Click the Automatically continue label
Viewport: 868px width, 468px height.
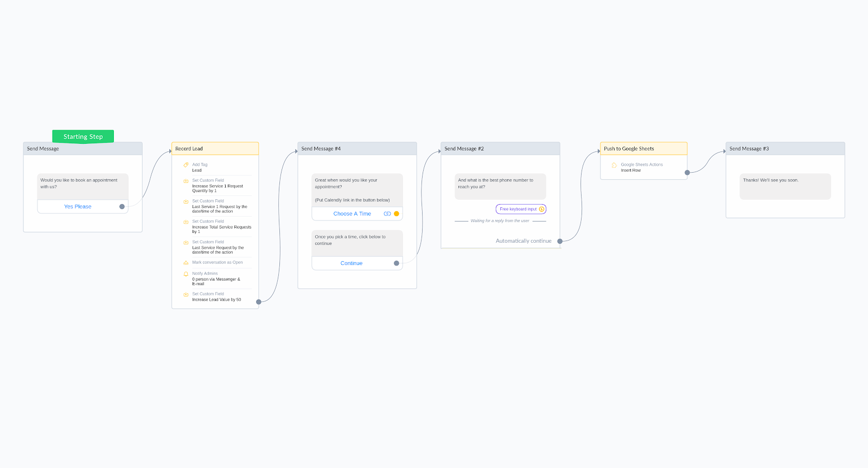point(524,241)
